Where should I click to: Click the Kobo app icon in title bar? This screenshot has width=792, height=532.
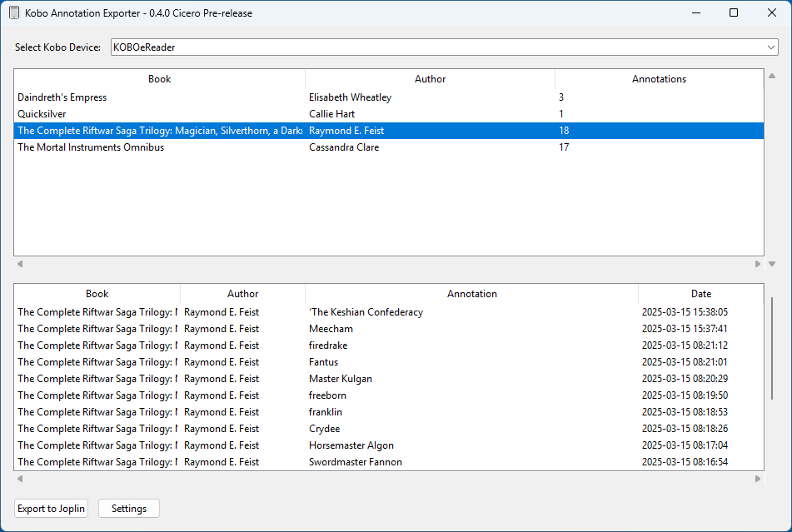pos(14,13)
